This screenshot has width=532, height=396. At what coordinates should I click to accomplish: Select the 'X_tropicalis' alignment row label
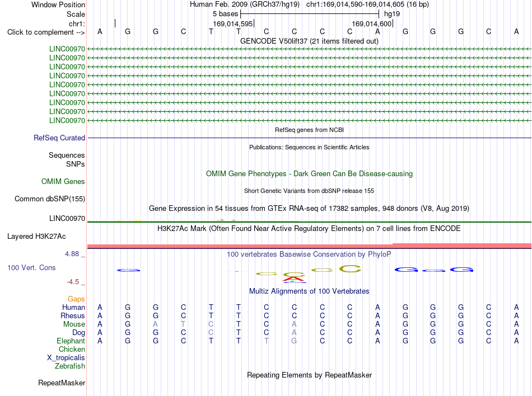(66, 358)
